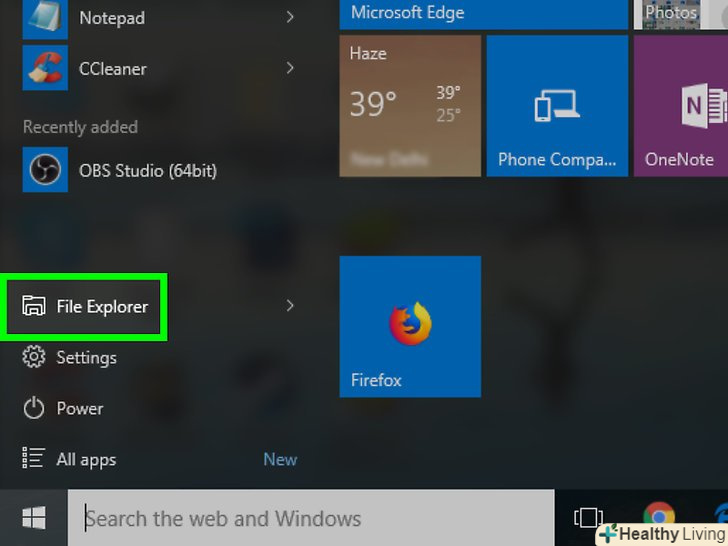This screenshot has height=546, width=728.
Task: Click the Windows Start button
Action: click(34, 518)
